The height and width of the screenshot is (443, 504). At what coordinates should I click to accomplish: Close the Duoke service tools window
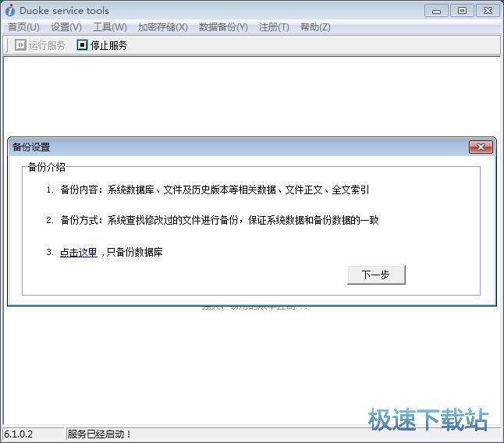tap(488, 11)
